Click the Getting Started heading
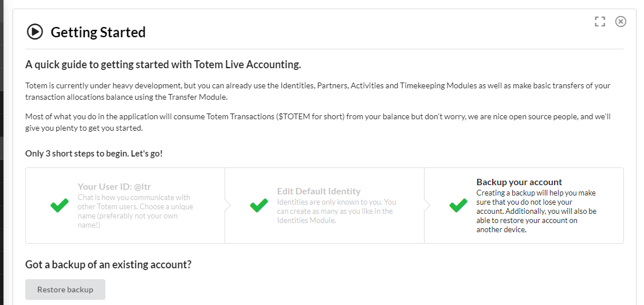 click(98, 32)
